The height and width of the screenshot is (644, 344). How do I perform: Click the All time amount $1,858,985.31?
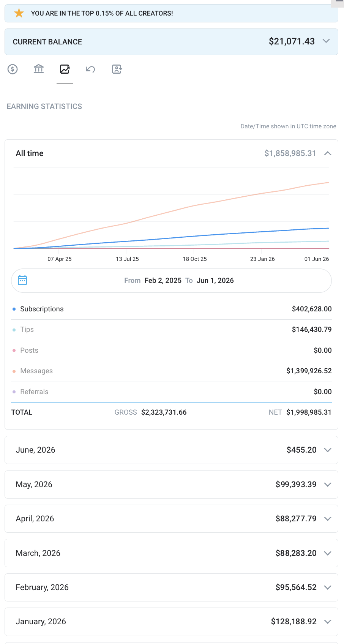click(290, 153)
